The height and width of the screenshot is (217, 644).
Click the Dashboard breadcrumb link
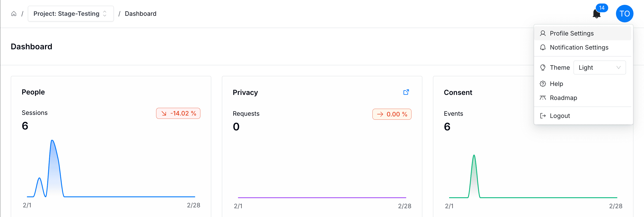coord(141,14)
